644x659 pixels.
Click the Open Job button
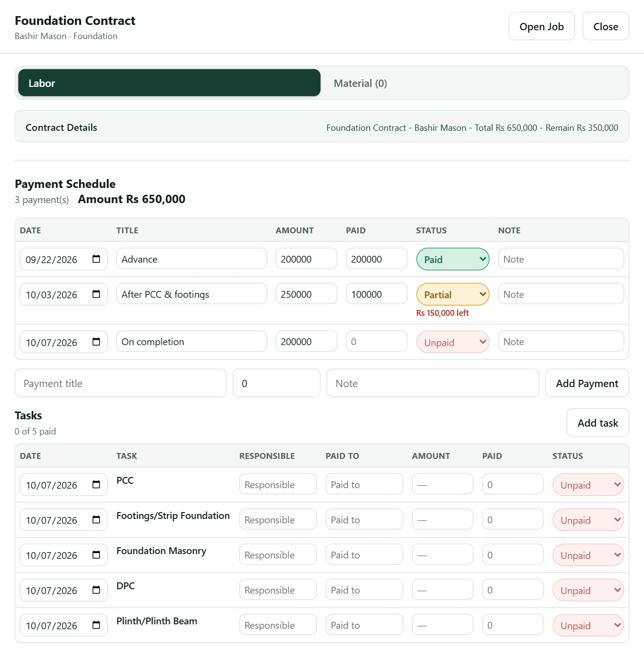point(542,26)
